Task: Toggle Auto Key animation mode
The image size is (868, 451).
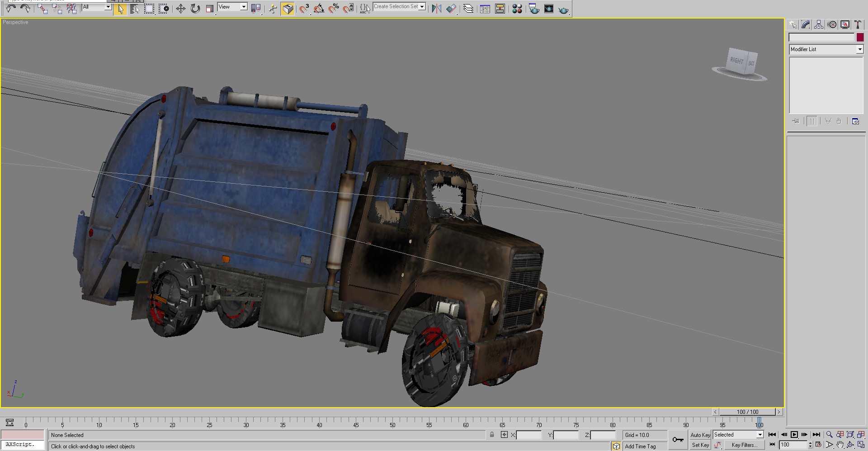Action: [x=700, y=435]
